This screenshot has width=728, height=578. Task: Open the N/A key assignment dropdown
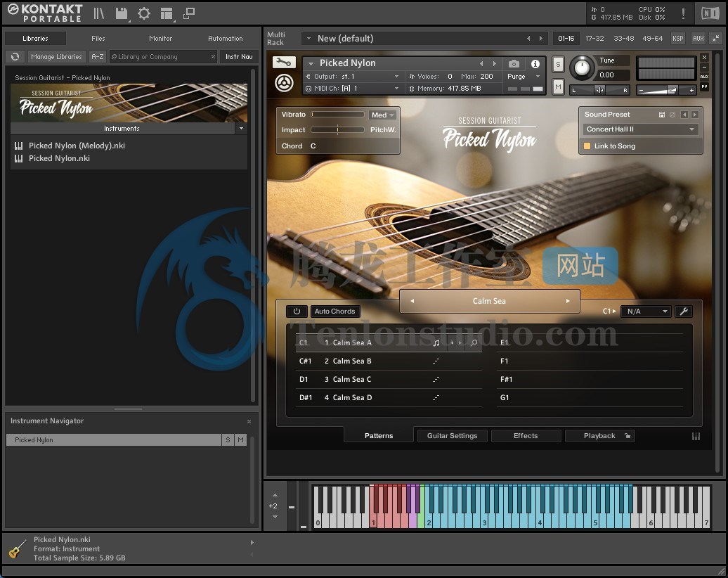(646, 312)
